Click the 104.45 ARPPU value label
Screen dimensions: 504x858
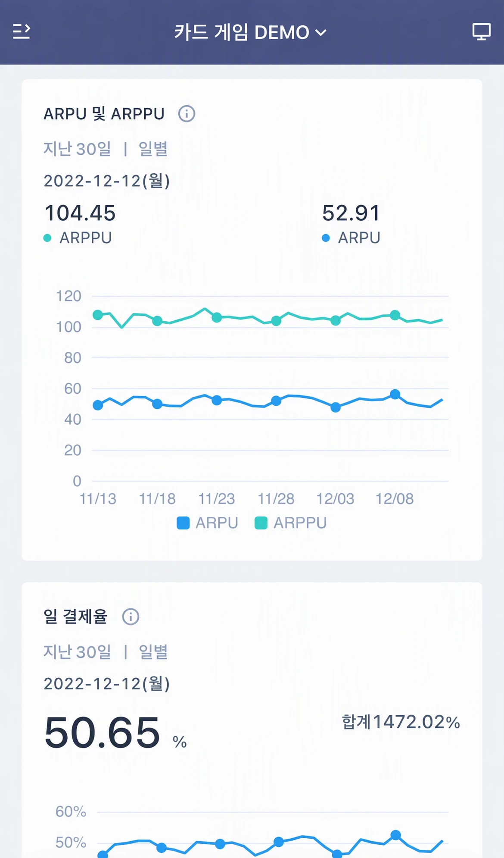[x=80, y=213]
